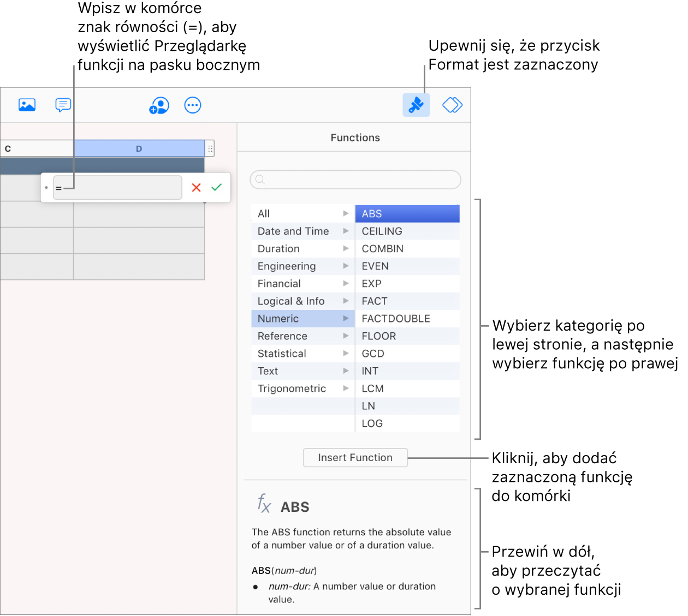Click the column resize handle beside D

click(x=210, y=148)
